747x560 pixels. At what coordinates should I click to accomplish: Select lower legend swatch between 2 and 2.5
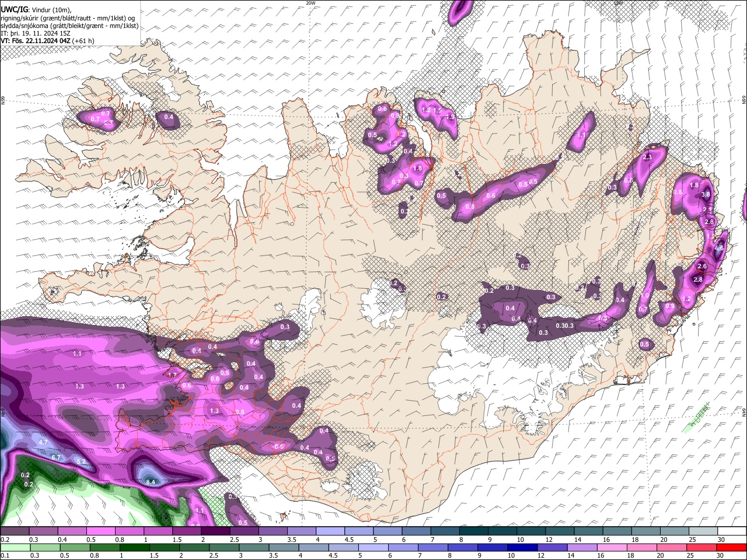pos(194,547)
